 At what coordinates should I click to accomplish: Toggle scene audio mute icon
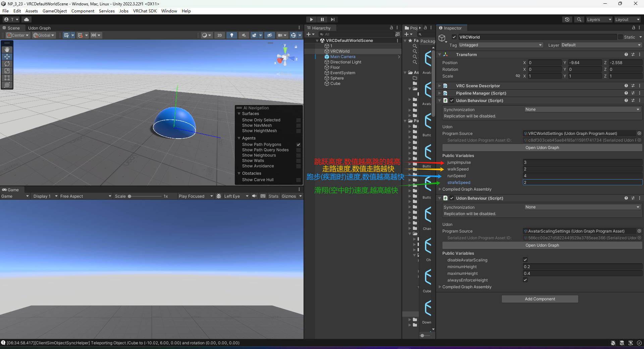(x=244, y=35)
